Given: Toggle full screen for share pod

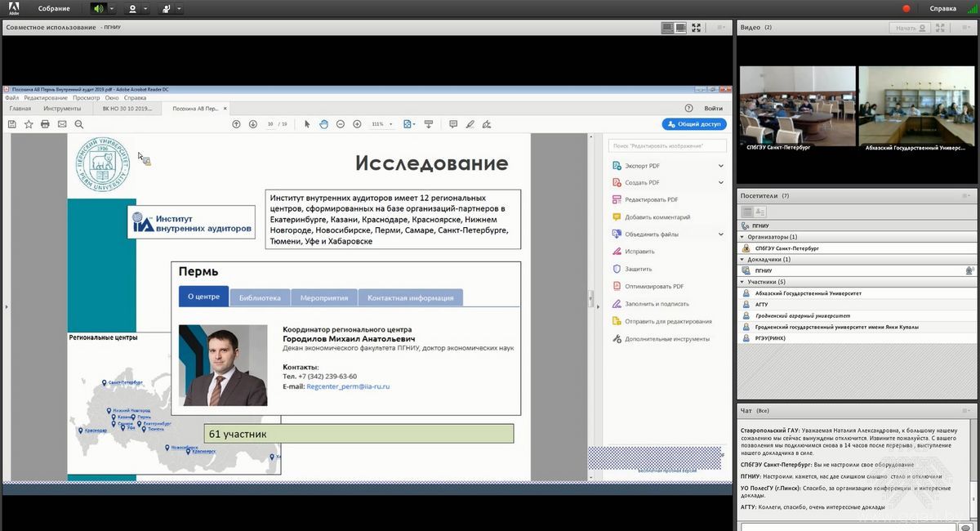Looking at the screenshot, I should pos(697,27).
